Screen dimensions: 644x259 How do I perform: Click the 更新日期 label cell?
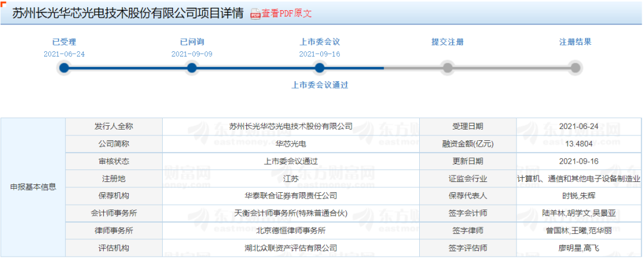468,161
